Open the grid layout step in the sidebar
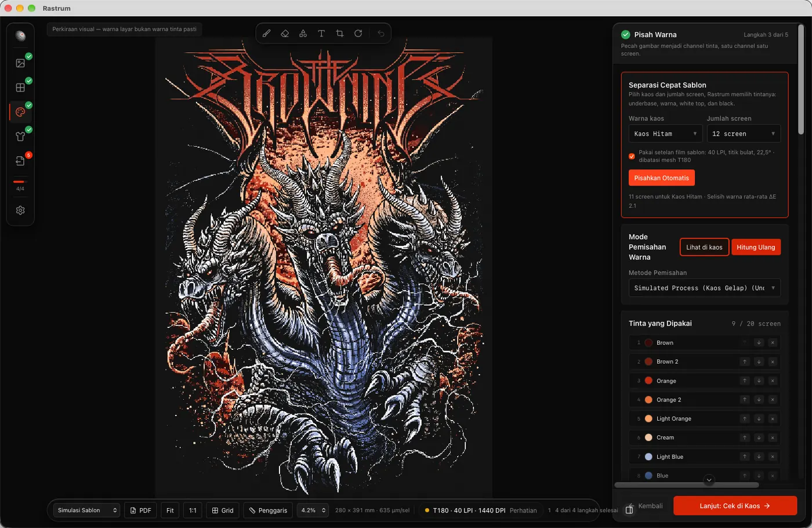 pyautogui.click(x=20, y=88)
